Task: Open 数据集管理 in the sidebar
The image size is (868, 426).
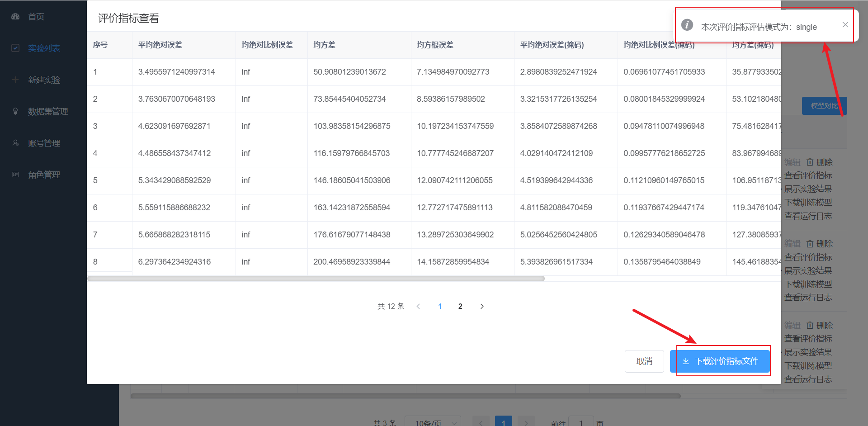Action: [x=48, y=112]
